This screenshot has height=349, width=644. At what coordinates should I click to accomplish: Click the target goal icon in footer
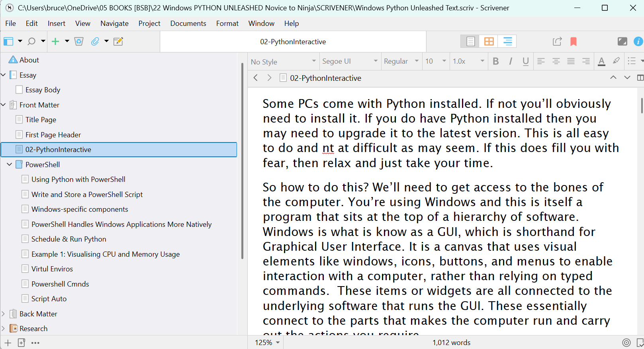point(626,343)
